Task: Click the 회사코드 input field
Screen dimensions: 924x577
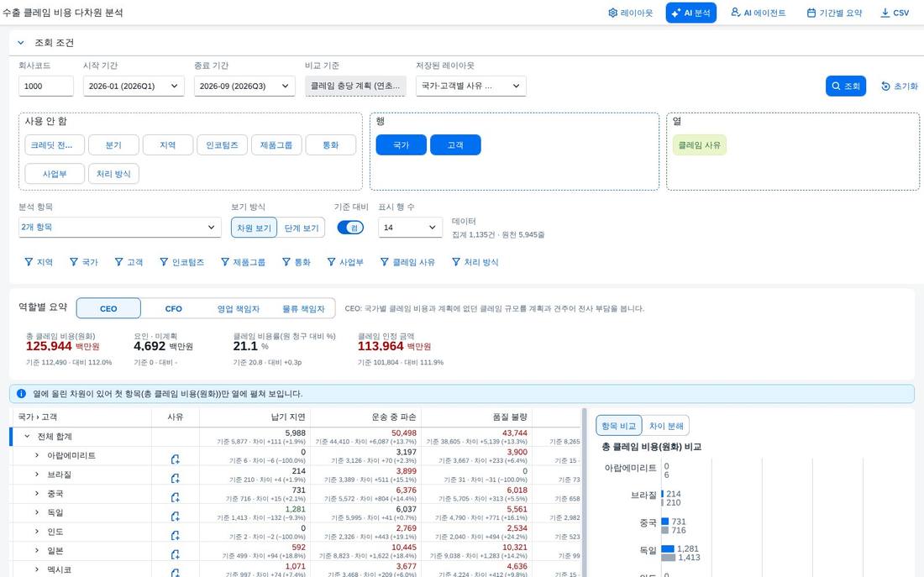Action: (46, 86)
